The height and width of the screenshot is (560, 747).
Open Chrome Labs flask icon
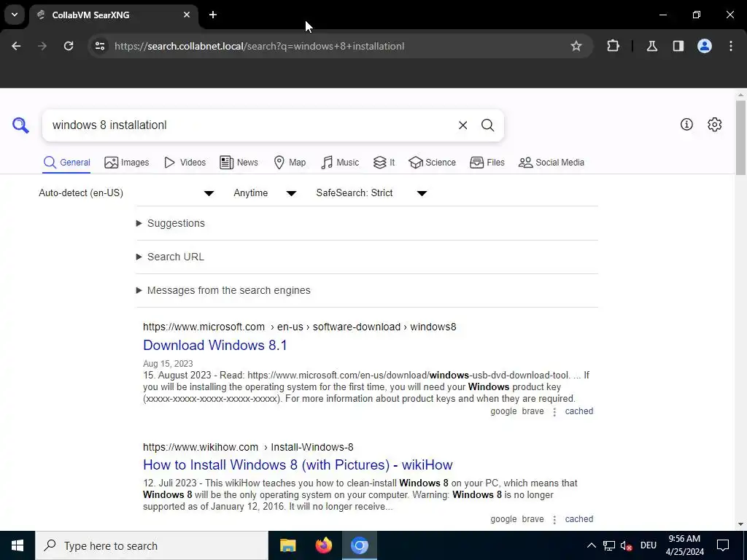[652, 46]
